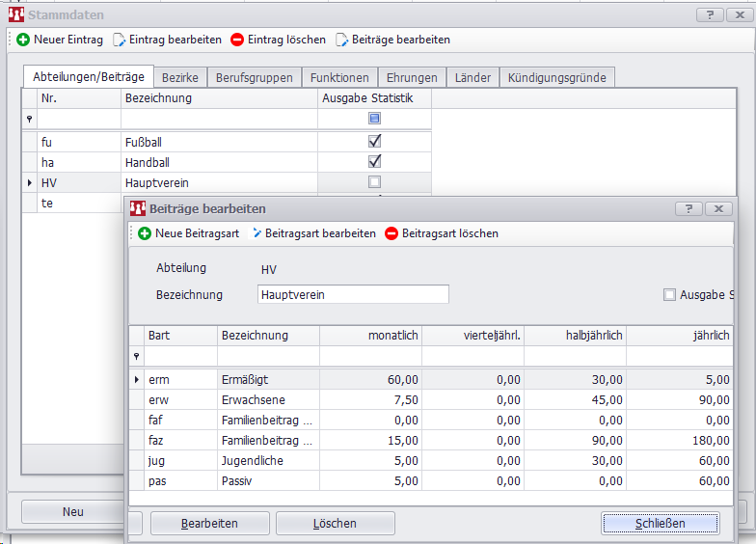Toggle Ausgabe Statistik checkbox for Handball
This screenshot has width=756, height=544.
tap(375, 161)
